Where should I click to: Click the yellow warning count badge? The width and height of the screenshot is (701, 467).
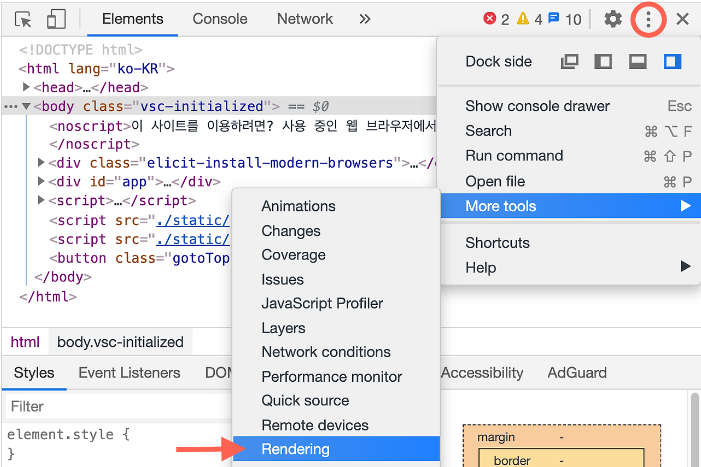(x=529, y=19)
